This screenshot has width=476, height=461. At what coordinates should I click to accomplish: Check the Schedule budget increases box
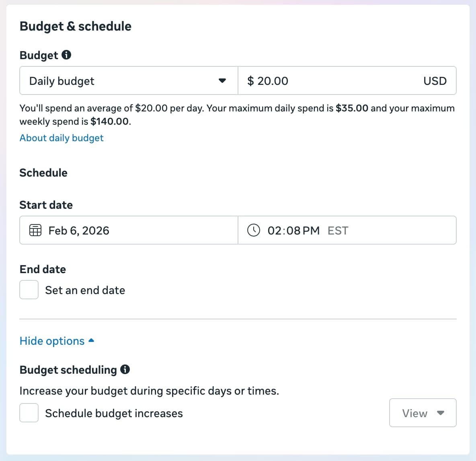coord(29,413)
